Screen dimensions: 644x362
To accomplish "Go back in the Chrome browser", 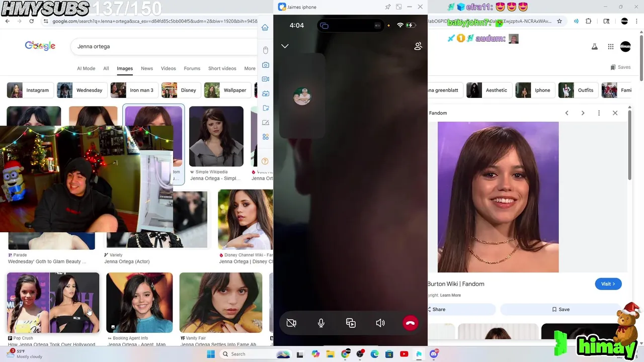I will (7, 21).
